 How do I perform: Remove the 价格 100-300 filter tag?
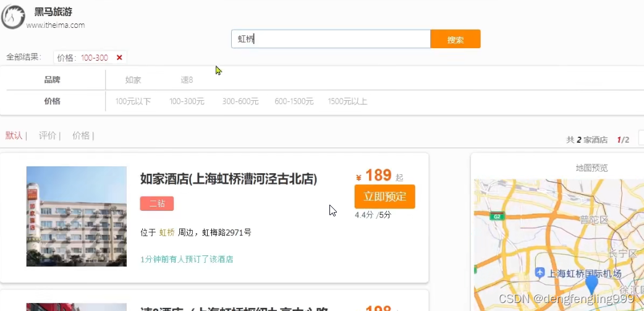click(x=119, y=58)
